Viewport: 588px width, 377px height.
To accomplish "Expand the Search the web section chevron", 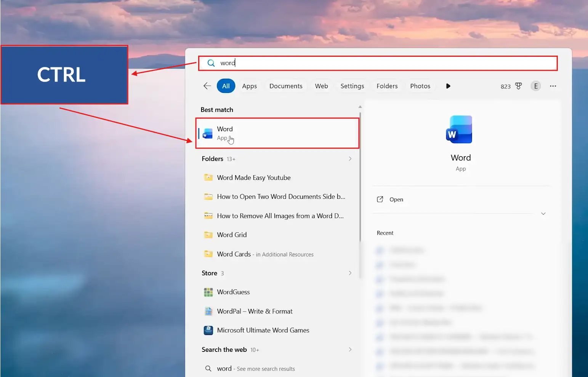I will (350, 350).
